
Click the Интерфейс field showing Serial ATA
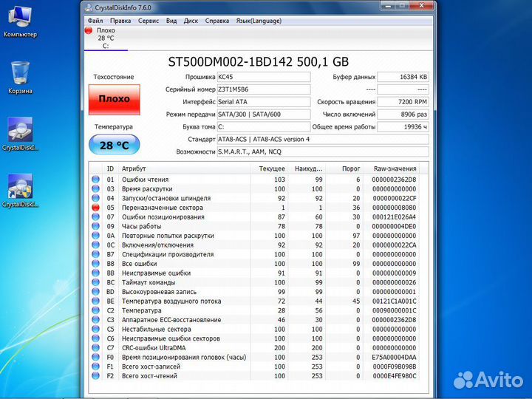[264, 102]
